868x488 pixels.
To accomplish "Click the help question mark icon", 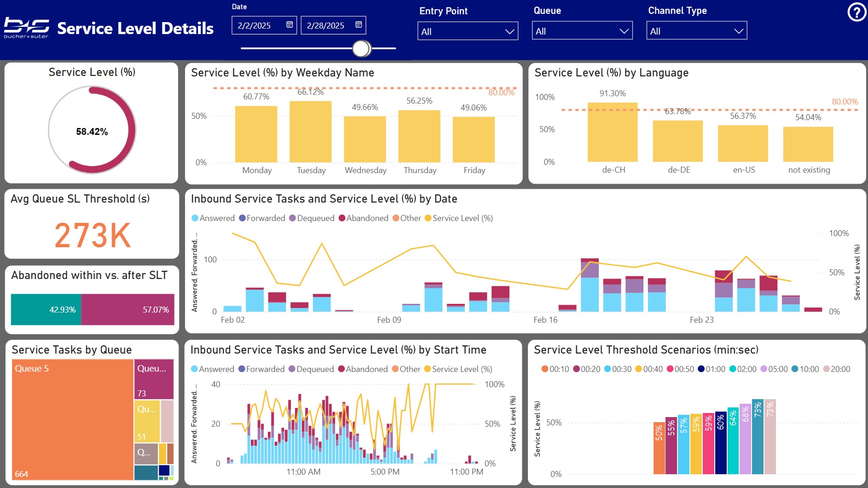I will [x=856, y=12].
